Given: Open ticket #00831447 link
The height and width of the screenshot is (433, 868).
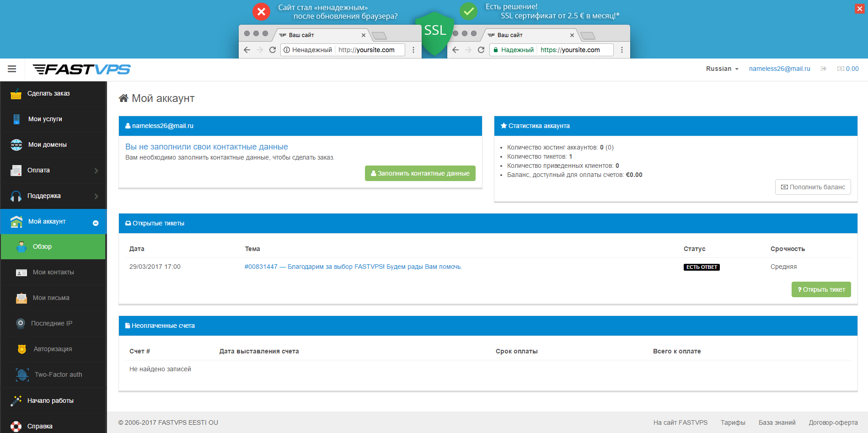Looking at the screenshot, I should click(x=353, y=267).
